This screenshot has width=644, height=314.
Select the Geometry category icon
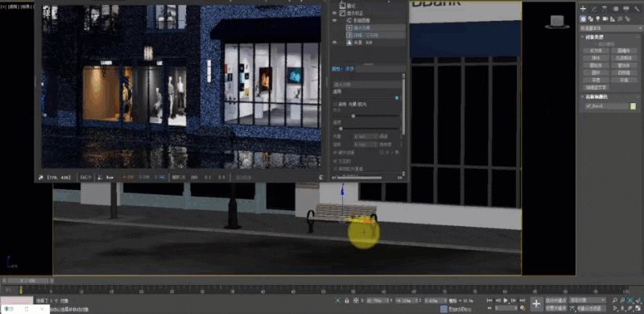(x=583, y=19)
